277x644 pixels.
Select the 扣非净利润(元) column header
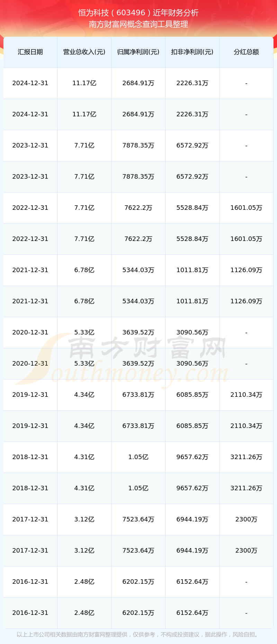[x=192, y=52]
